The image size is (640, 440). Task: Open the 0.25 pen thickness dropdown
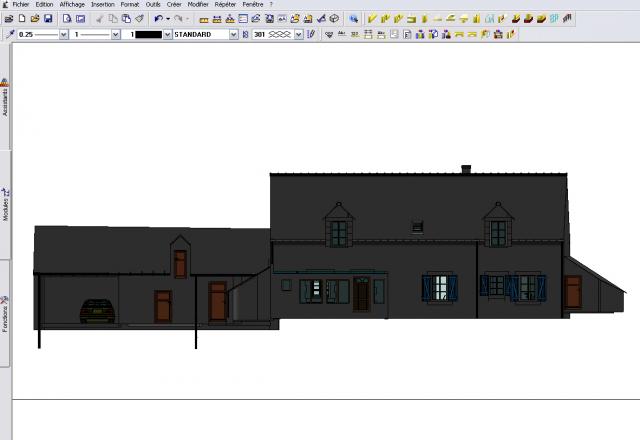click(64, 35)
